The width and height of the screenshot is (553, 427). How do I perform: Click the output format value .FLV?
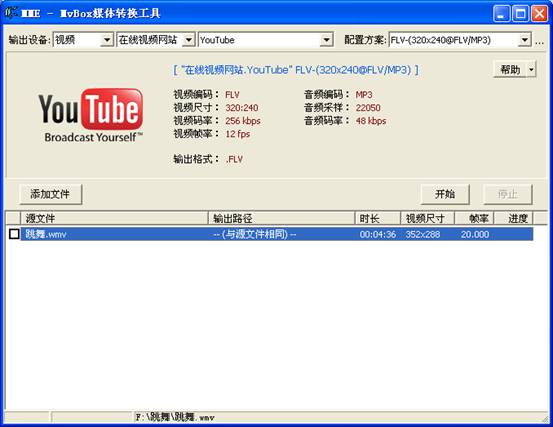coord(234,159)
